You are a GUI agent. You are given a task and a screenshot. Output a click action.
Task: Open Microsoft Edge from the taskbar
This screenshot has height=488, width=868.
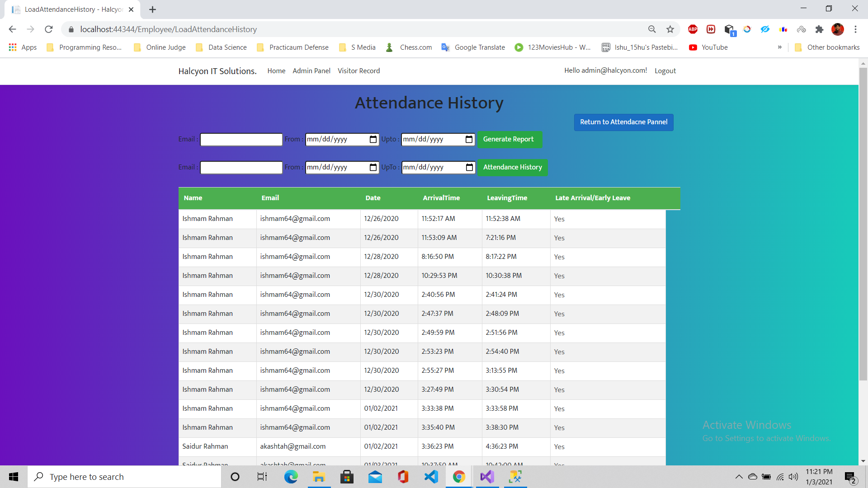coord(291,477)
